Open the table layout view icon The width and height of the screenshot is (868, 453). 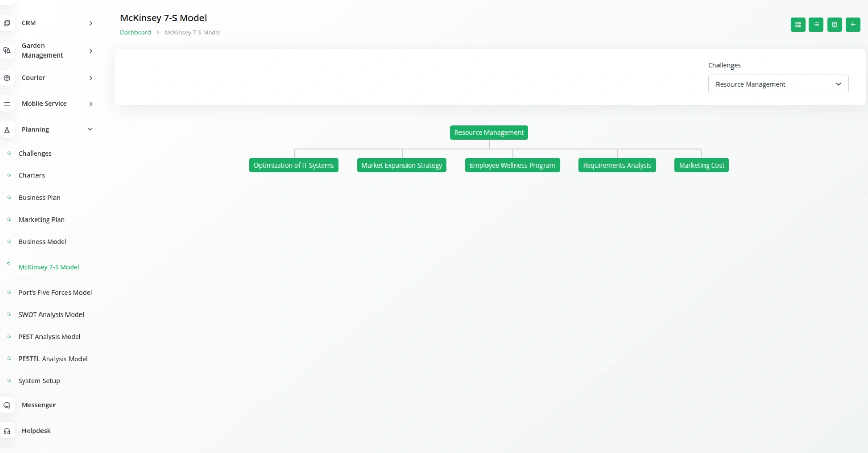[834, 24]
